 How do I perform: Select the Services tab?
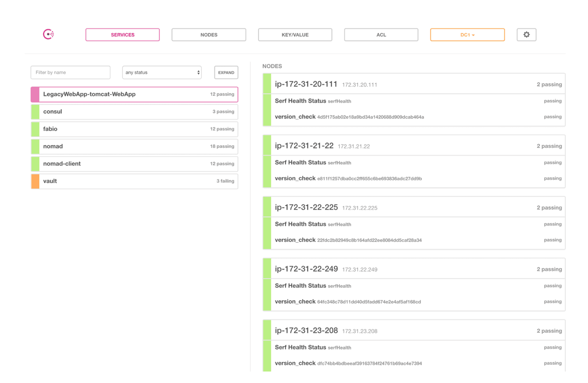coord(123,35)
